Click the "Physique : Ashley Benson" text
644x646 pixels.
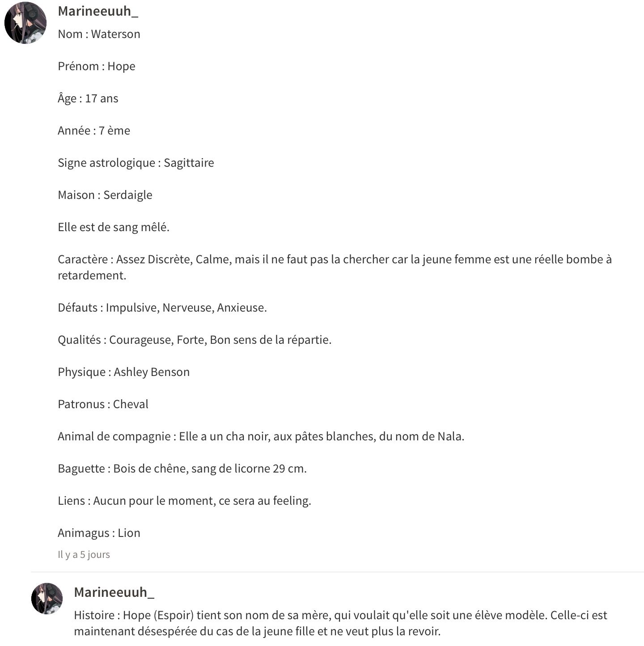click(123, 372)
